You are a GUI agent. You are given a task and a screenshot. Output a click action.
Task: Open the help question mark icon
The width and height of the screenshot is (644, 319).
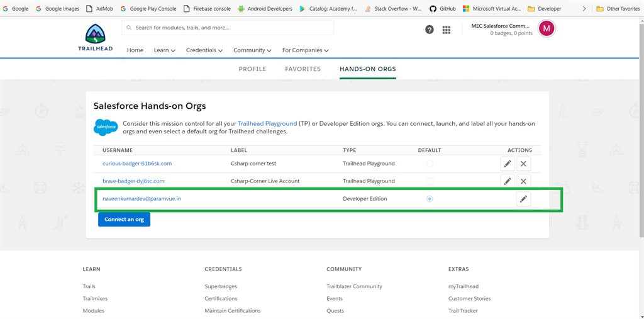(430, 30)
